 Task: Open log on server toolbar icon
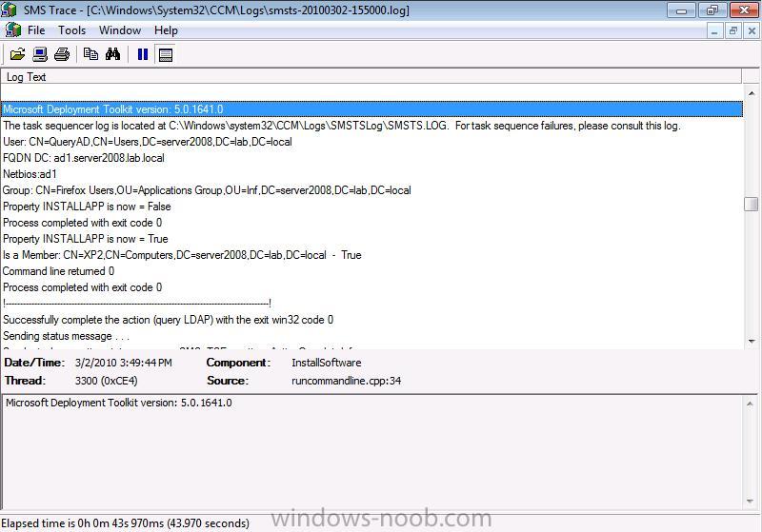(x=40, y=54)
